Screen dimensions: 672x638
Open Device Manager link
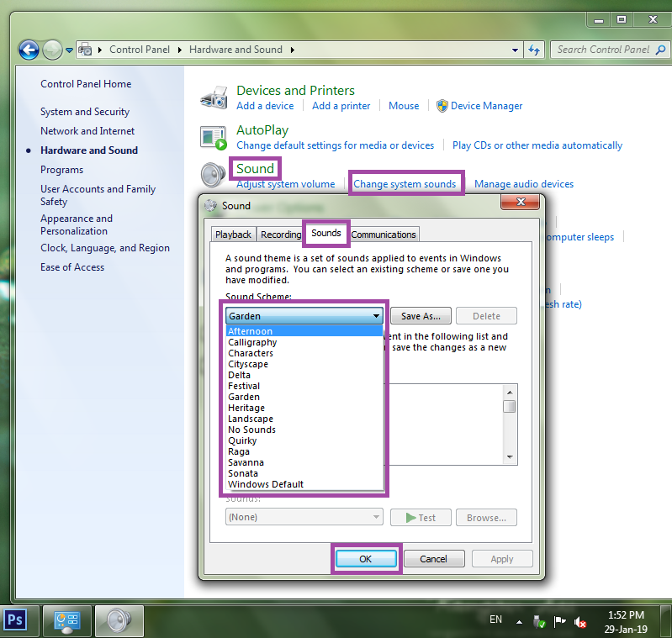pos(486,106)
